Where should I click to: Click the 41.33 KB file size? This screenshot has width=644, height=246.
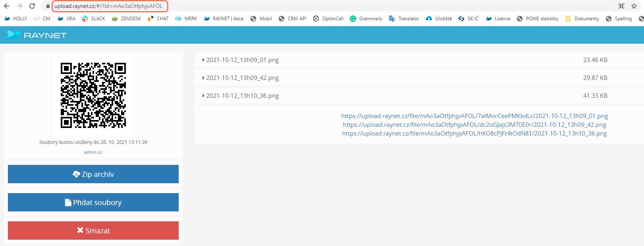[595, 96]
